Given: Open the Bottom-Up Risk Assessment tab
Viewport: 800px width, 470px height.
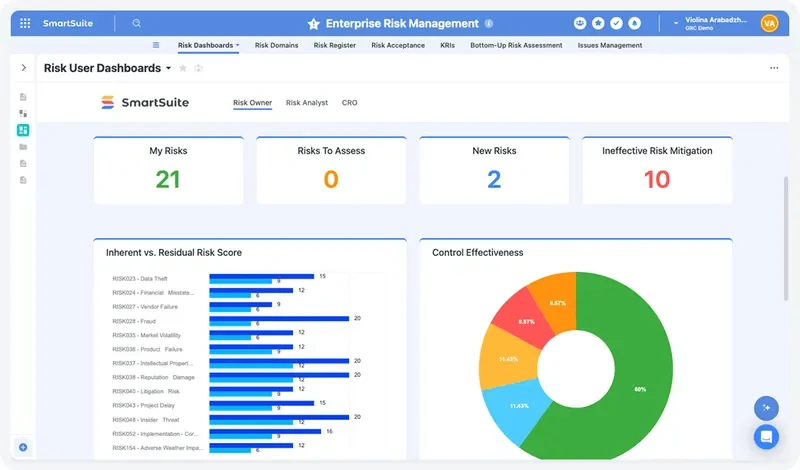Looking at the screenshot, I should pos(516,45).
